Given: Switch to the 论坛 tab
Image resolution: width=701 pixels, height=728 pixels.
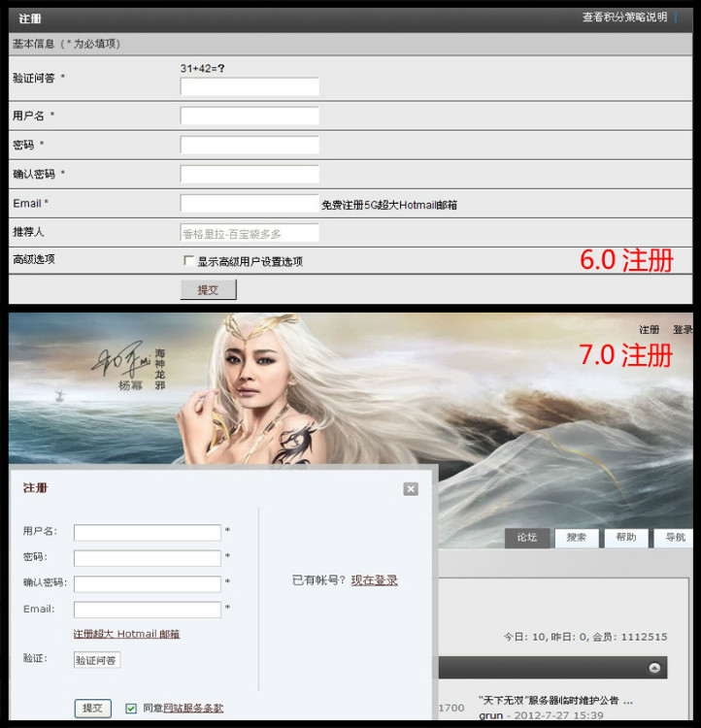Looking at the screenshot, I should [526, 538].
